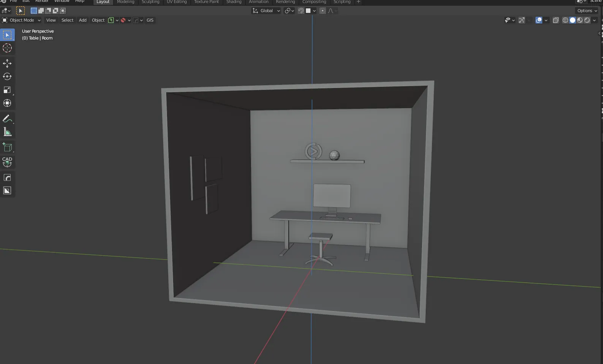Click the green add-on icon next to Object menu

tap(111, 20)
